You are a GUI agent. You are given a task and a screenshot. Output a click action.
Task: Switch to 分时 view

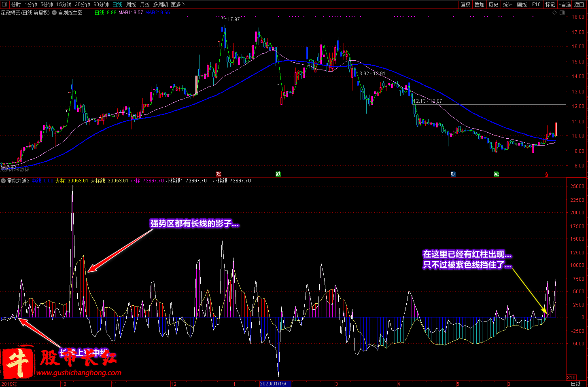[x=16, y=4]
